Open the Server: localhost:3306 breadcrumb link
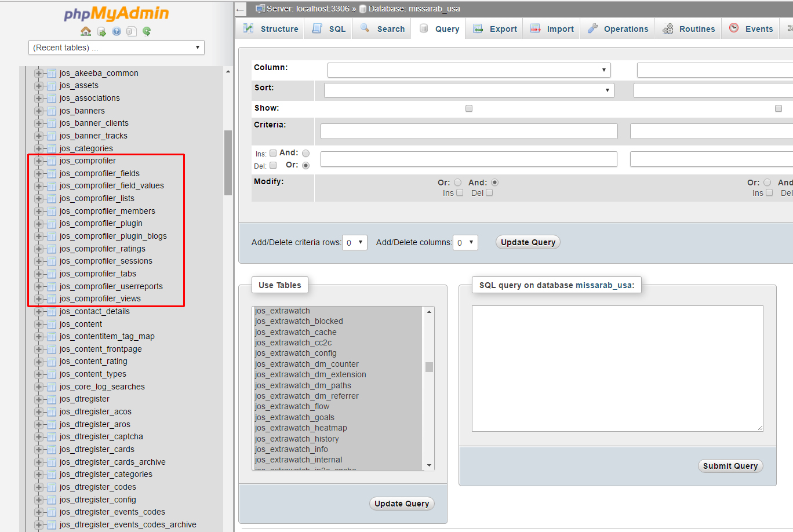 tap(308, 9)
